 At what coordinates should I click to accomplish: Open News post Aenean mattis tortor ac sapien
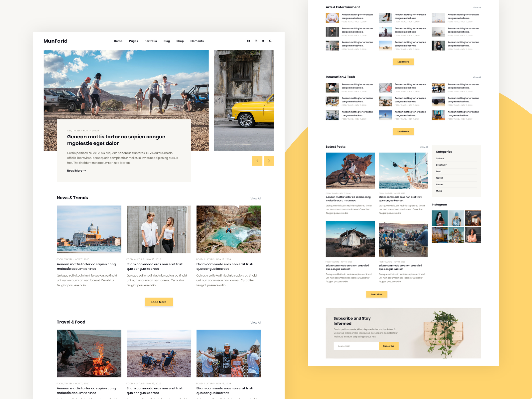pos(86,267)
